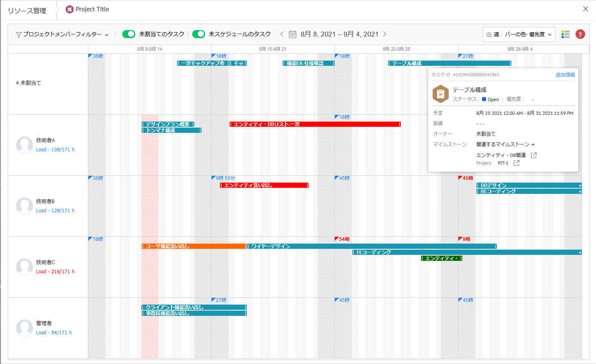Go to next week with the right arrow
The image size is (596, 364).
(385, 34)
